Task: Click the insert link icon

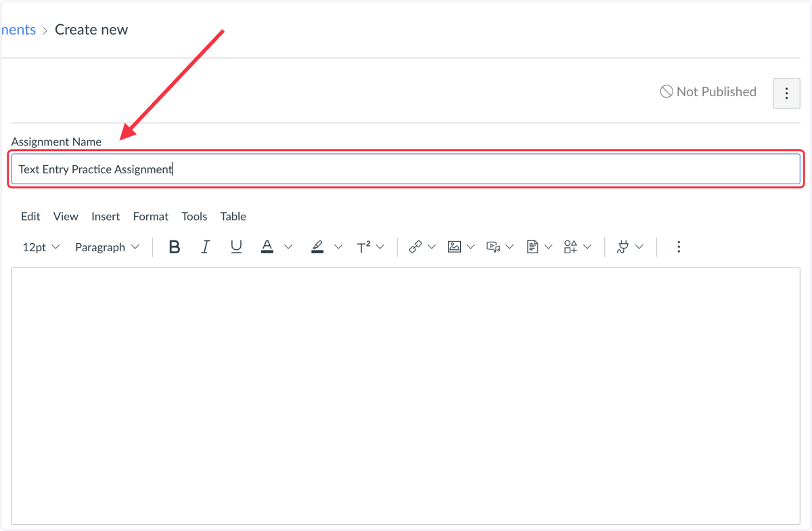Action: click(415, 247)
